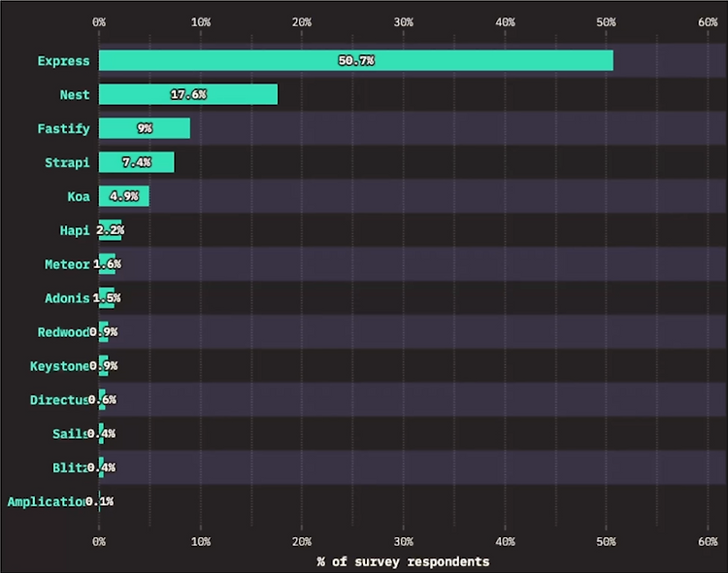The height and width of the screenshot is (573, 728).
Task: Click the '% of survey respondents' axis title
Action: coord(403,562)
